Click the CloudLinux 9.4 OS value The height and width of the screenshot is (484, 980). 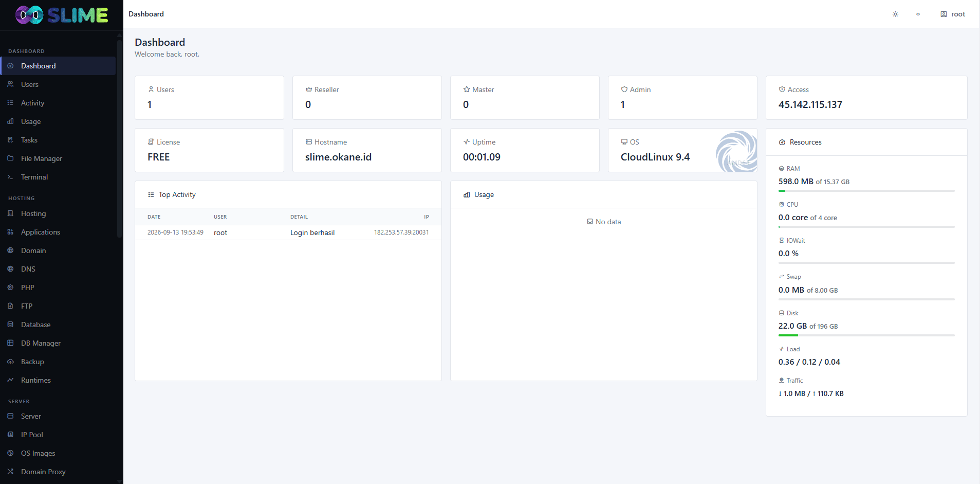tap(655, 157)
